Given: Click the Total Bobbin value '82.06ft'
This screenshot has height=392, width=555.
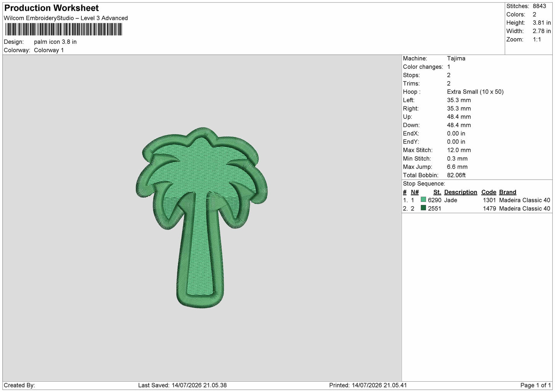Looking at the screenshot, I should tap(456, 175).
